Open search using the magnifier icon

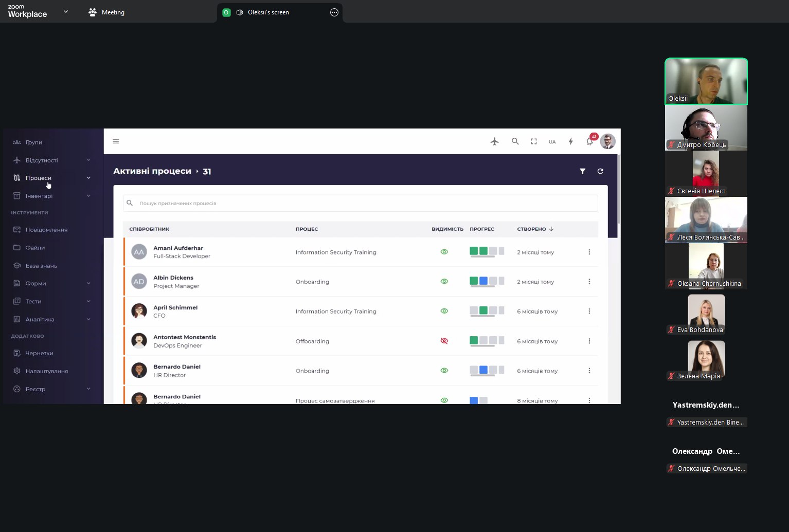click(x=515, y=141)
